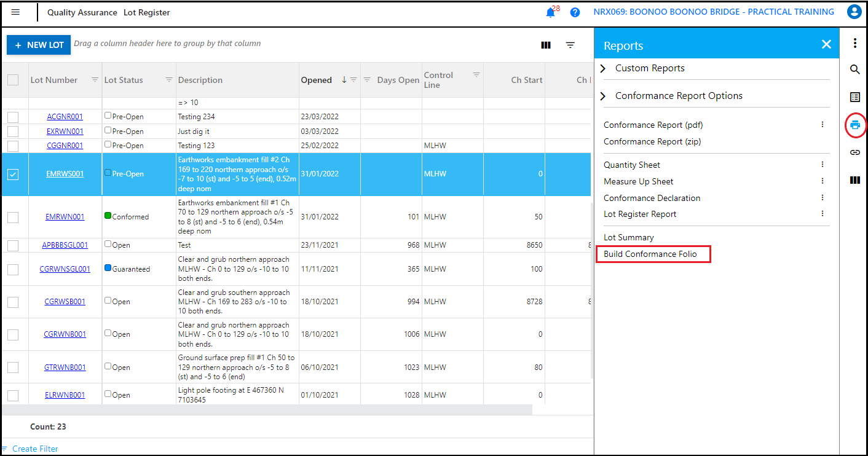Click the Create Filter link
The width and height of the screenshot is (868, 456).
[35, 449]
